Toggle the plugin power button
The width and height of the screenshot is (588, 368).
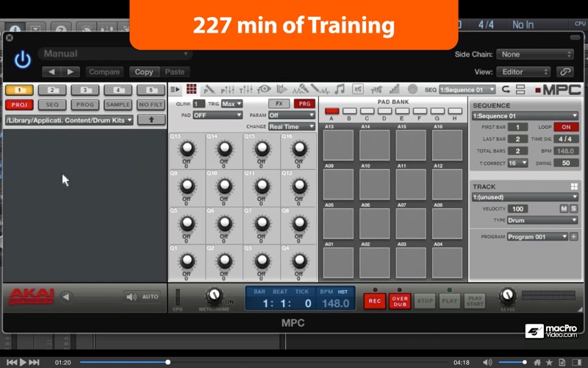point(23,60)
